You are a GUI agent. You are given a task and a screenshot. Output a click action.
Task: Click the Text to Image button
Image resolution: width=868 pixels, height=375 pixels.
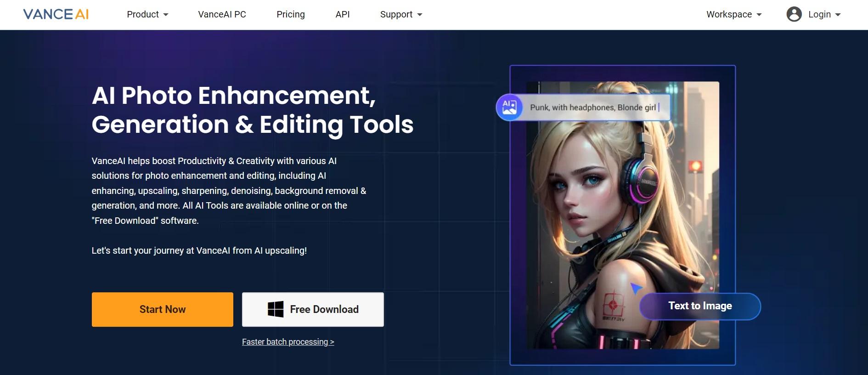click(700, 306)
